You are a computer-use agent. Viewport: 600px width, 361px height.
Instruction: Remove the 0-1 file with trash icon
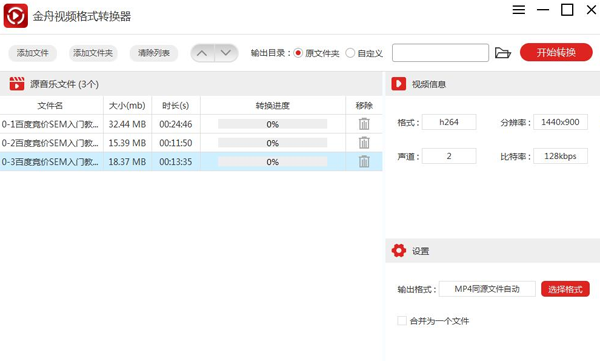[x=364, y=124]
